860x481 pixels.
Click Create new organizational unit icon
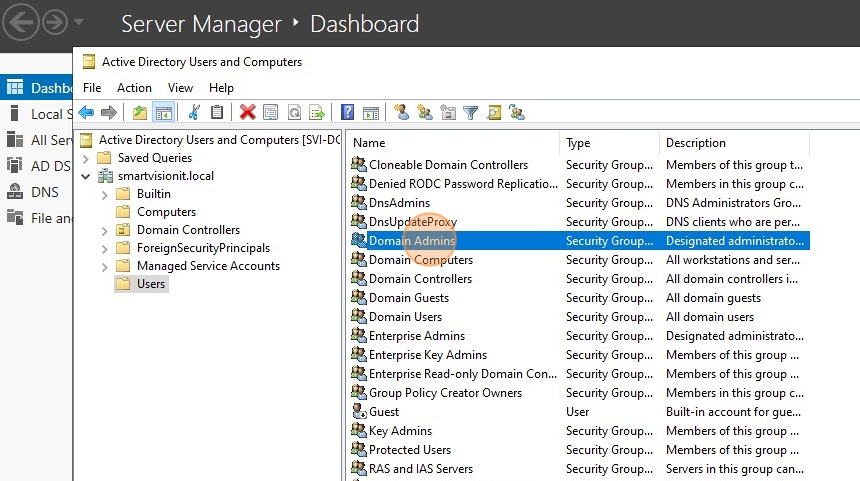click(x=448, y=112)
